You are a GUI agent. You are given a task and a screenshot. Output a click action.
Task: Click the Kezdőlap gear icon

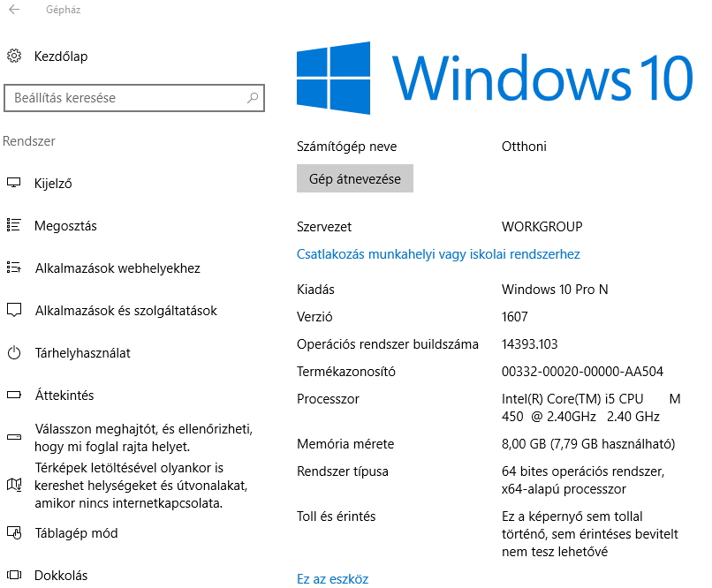point(14,56)
